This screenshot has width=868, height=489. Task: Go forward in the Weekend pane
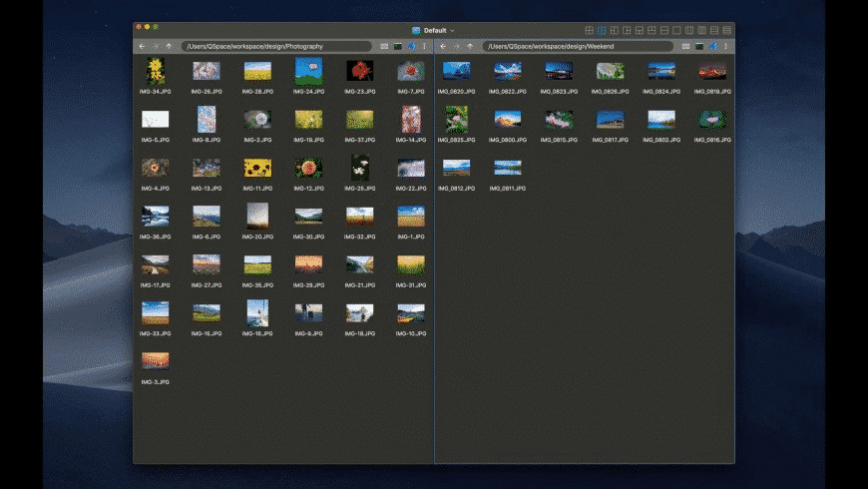coord(457,47)
